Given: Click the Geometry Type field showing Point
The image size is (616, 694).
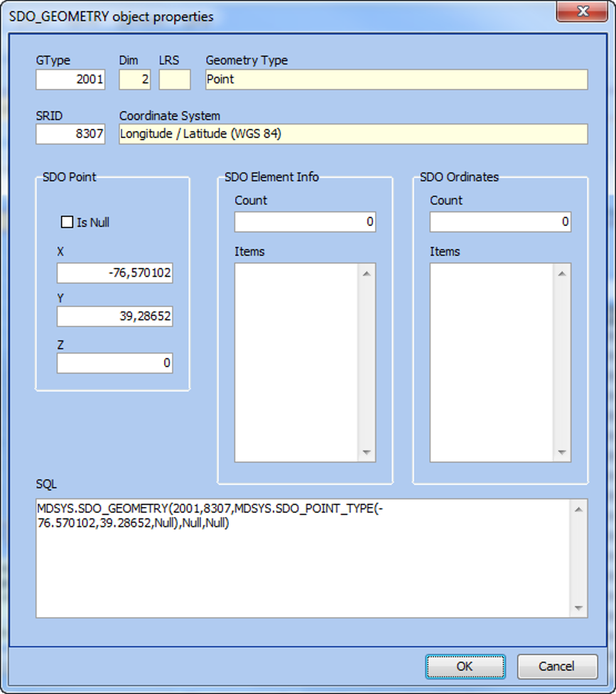Looking at the screenshot, I should coord(396,80).
